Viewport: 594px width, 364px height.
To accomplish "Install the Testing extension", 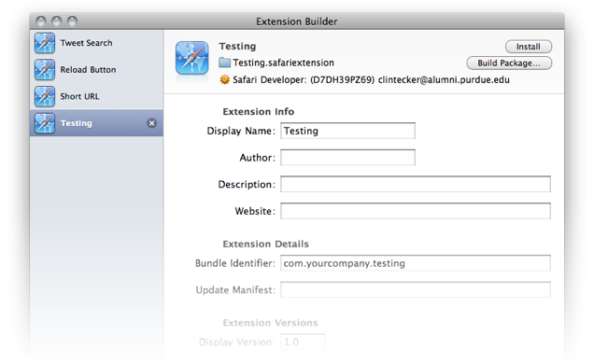I will (x=529, y=47).
